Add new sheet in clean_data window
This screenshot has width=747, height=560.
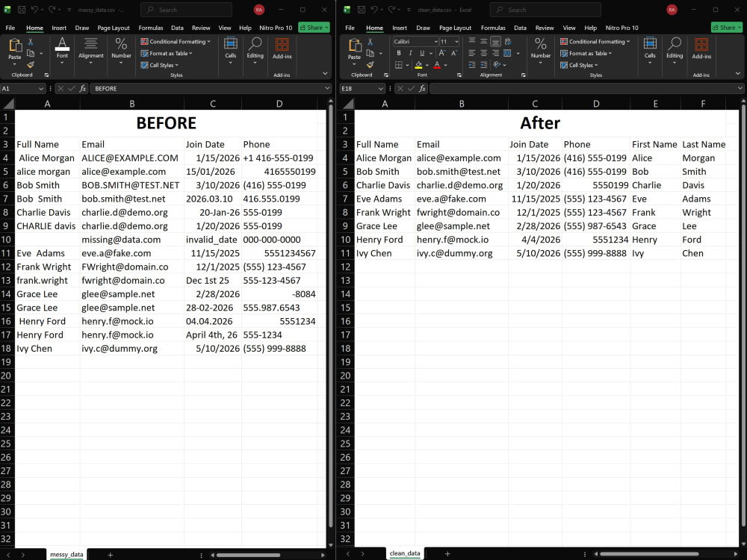point(447,554)
